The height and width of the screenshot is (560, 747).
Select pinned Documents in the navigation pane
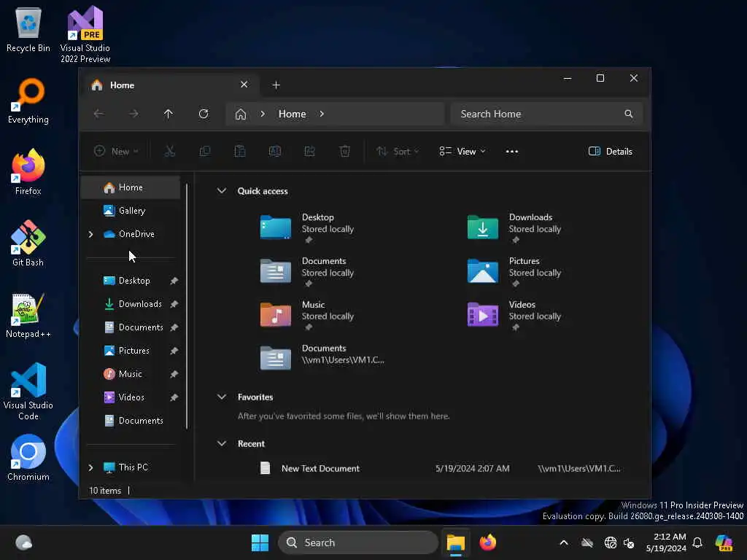pos(131,327)
